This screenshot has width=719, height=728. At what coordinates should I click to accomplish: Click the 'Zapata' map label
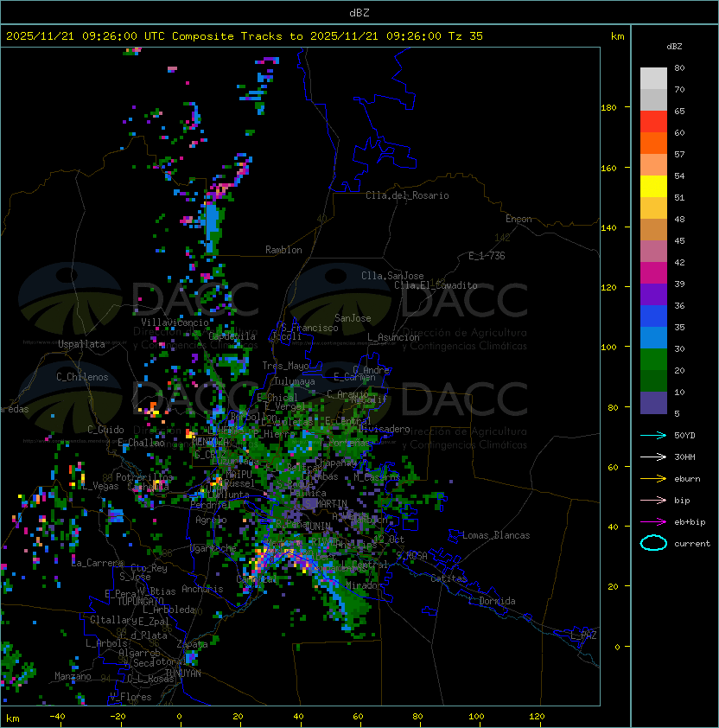[x=192, y=644]
